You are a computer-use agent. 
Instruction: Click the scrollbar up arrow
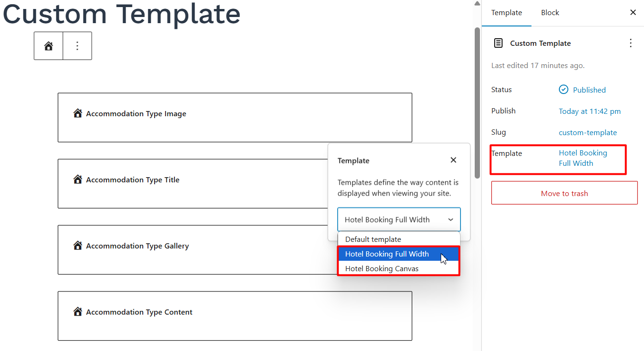click(x=477, y=4)
